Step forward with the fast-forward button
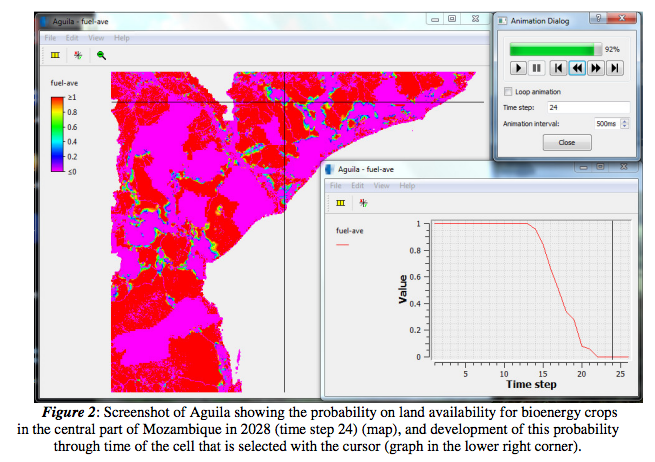Viewport: 655px width, 462px height. point(596,68)
